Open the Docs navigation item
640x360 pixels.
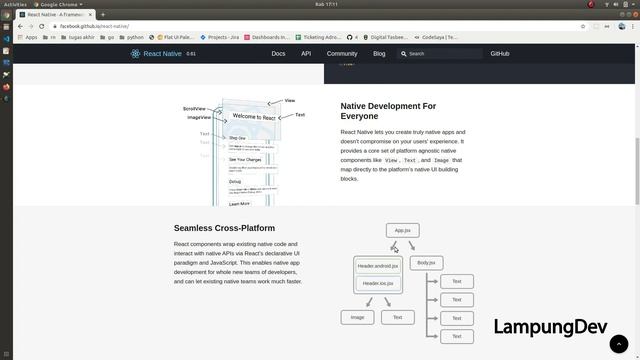278,53
